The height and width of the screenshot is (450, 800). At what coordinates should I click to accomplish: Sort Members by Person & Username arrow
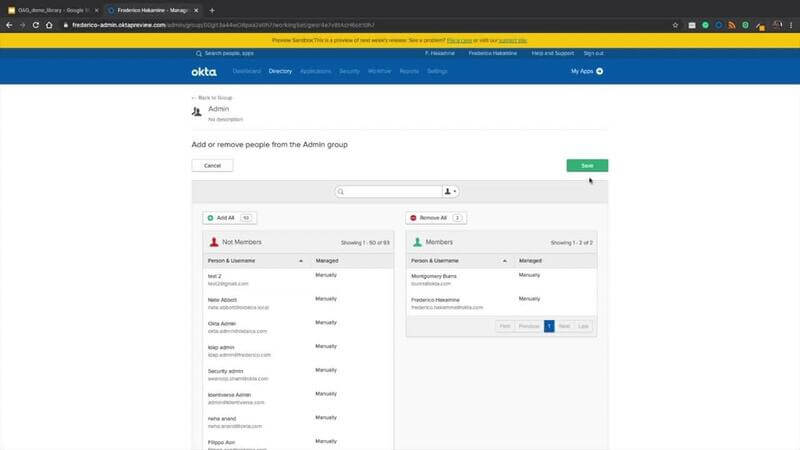click(x=505, y=260)
